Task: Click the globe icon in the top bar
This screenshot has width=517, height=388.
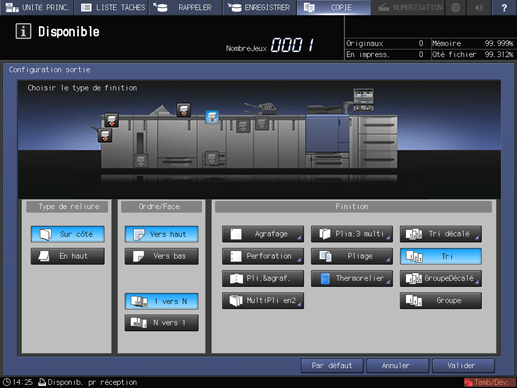Action: coord(455,7)
